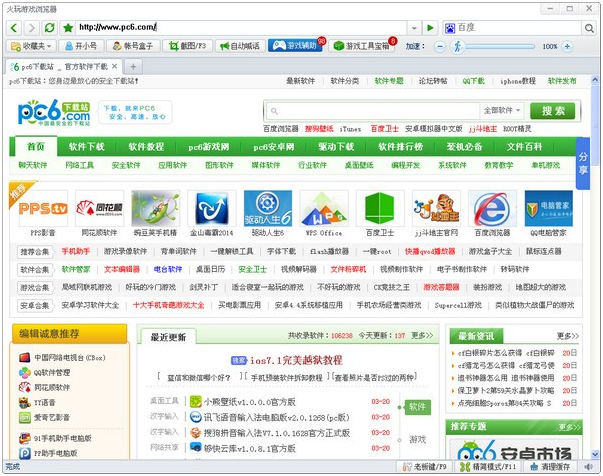Open the 帐号盒子 account box
603x476 pixels.
[133, 46]
